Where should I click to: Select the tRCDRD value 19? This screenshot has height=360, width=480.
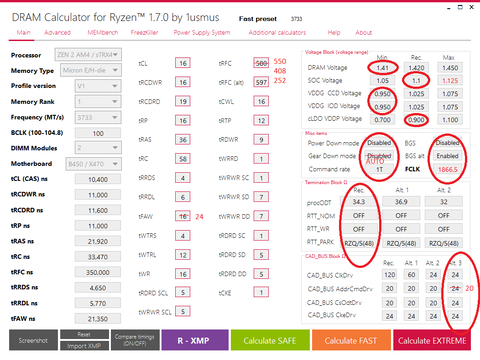183,101
